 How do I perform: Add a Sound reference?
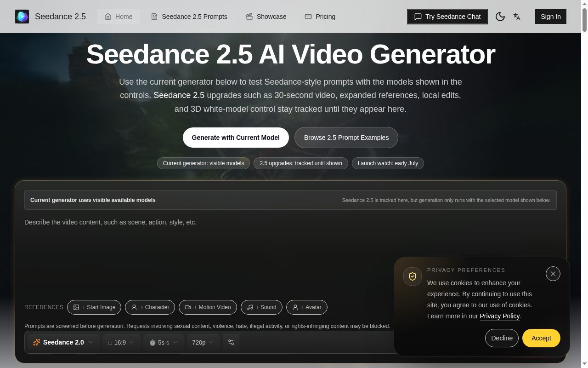(261, 307)
